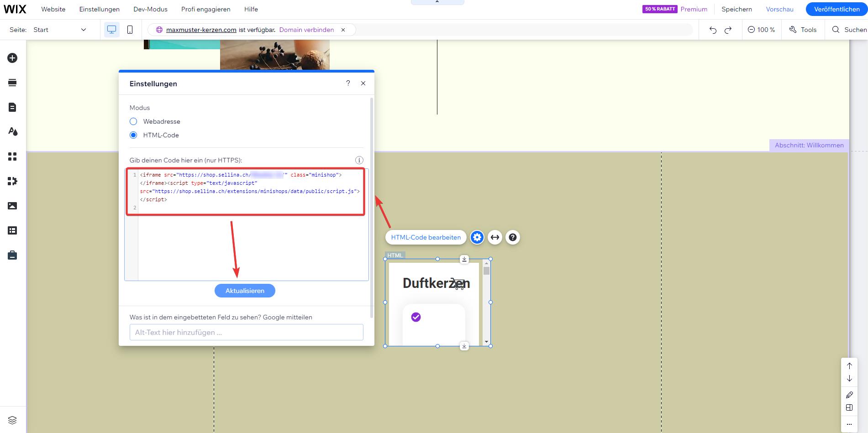Click the Aktualisieren button
The height and width of the screenshot is (433, 868).
(245, 291)
